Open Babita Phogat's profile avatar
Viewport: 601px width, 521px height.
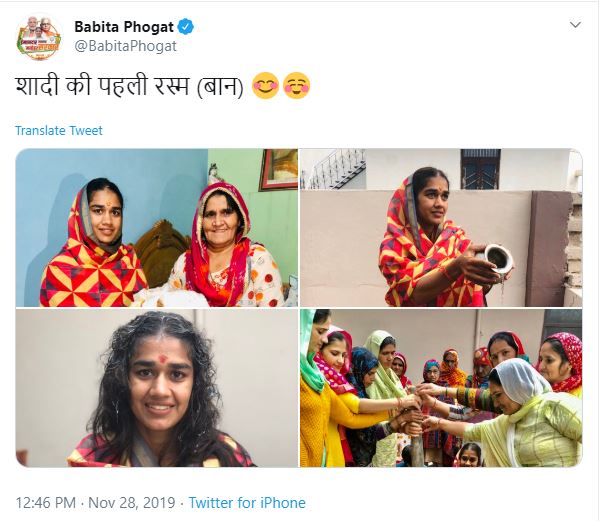tap(39, 37)
